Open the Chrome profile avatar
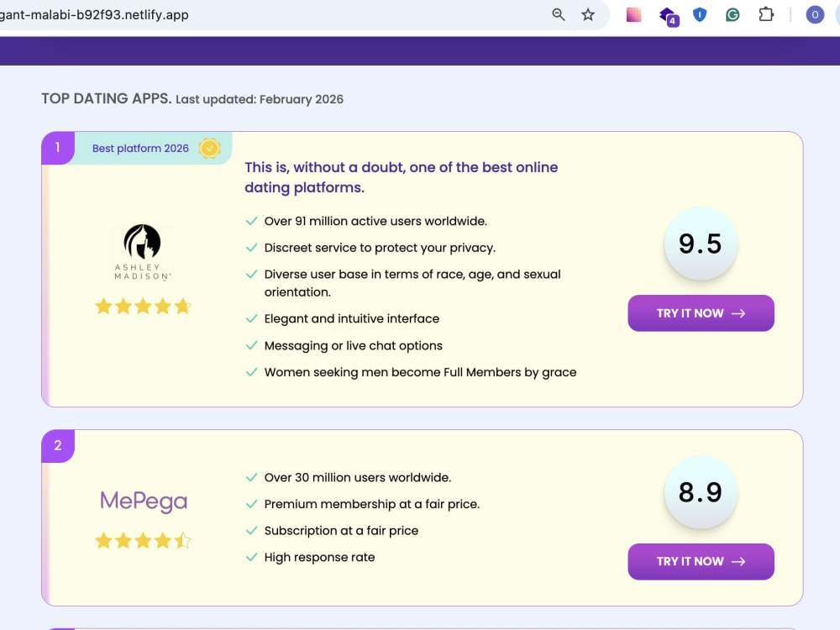The width and height of the screenshot is (840, 630). coord(815,15)
